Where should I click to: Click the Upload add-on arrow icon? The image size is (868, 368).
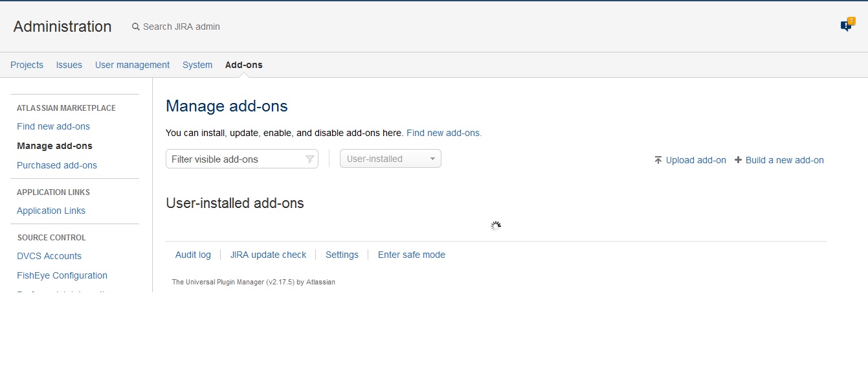click(658, 160)
